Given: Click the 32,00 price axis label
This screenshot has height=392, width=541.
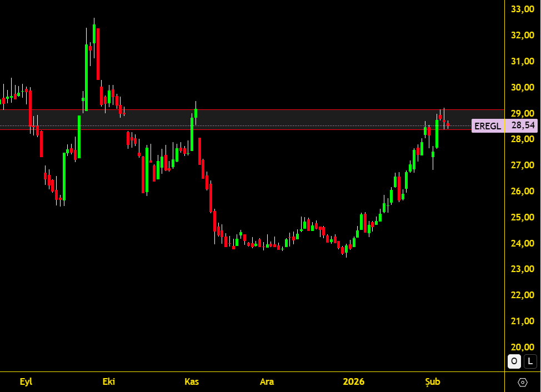Looking at the screenshot, I should tap(522, 35).
